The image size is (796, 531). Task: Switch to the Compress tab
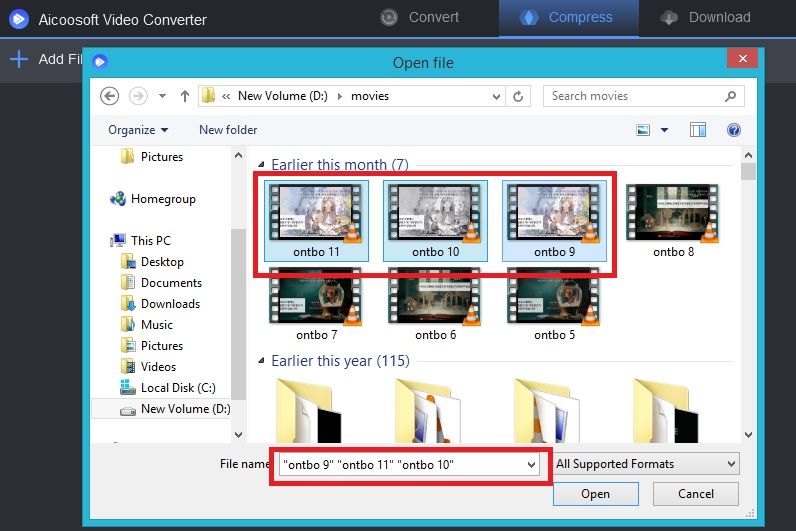(x=567, y=17)
